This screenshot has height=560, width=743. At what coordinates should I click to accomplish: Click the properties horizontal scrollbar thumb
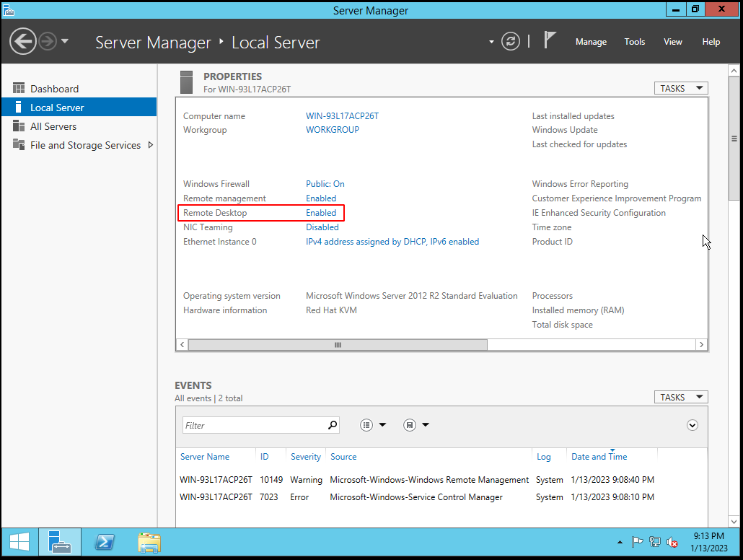coord(338,345)
